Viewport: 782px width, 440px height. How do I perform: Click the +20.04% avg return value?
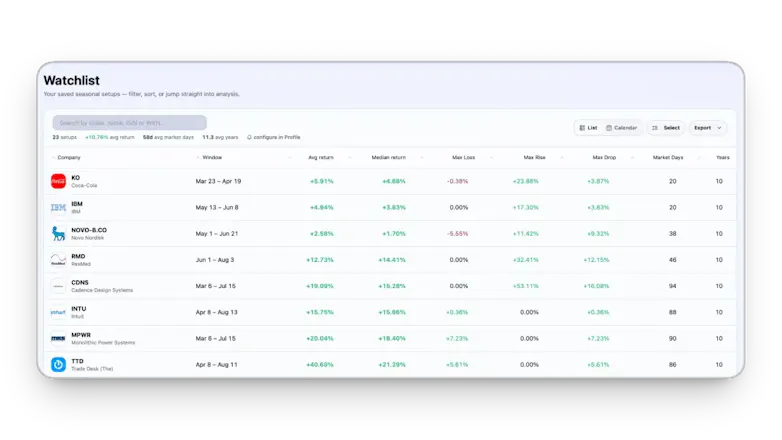pyautogui.click(x=320, y=339)
